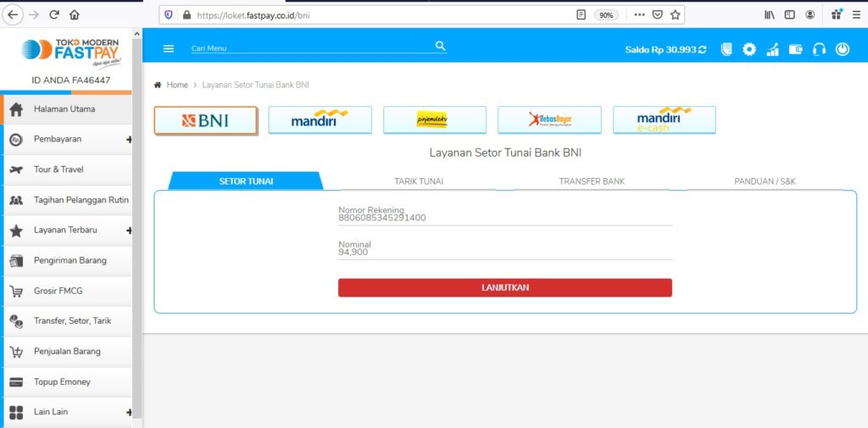Open settings gear icon in blue header

pos(749,49)
